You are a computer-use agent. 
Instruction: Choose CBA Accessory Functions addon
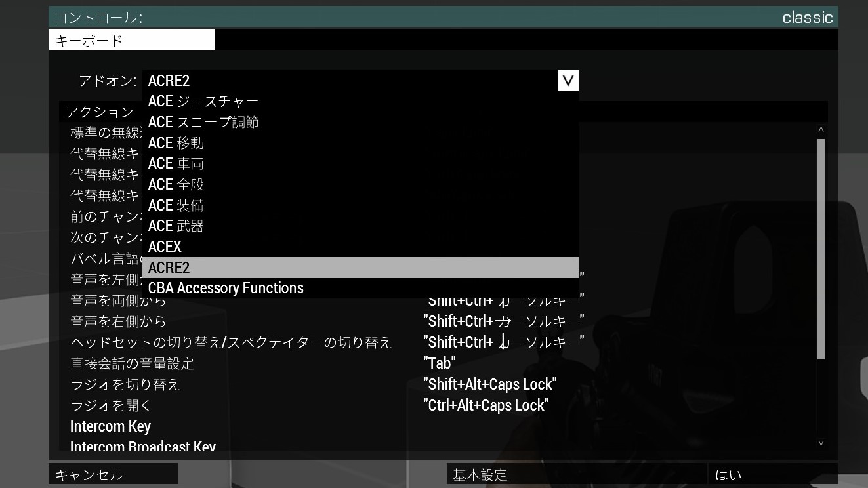[360, 288]
